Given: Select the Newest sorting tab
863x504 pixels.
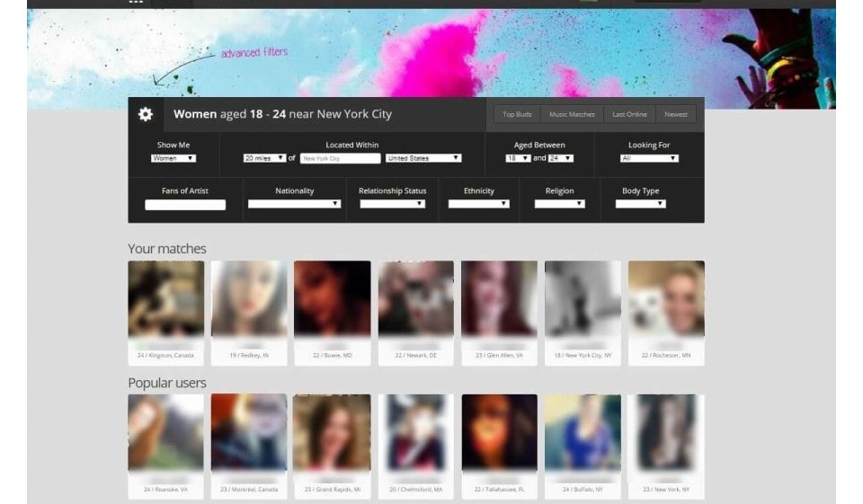Looking at the screenshot, I should (676, 114).
